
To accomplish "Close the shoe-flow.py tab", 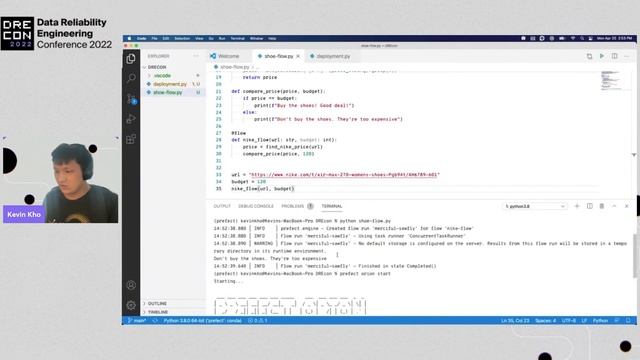I will 298,56.
